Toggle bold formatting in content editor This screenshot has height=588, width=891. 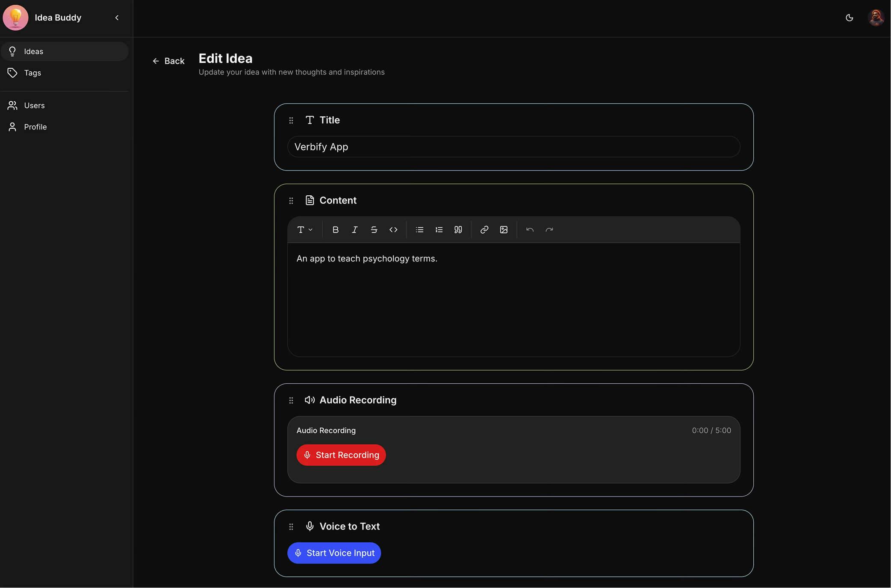pyautogui.click(x=335, y=230)
